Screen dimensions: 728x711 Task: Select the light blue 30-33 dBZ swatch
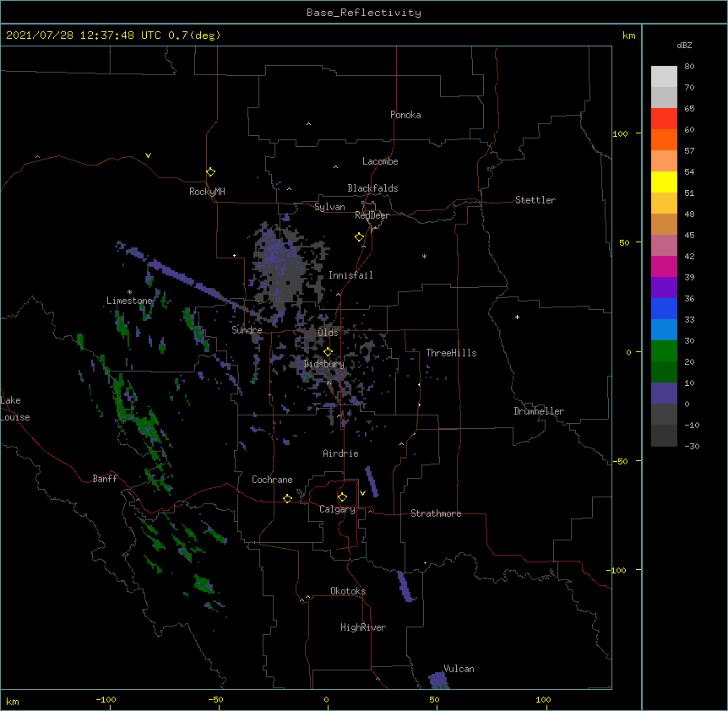[664, 330]
